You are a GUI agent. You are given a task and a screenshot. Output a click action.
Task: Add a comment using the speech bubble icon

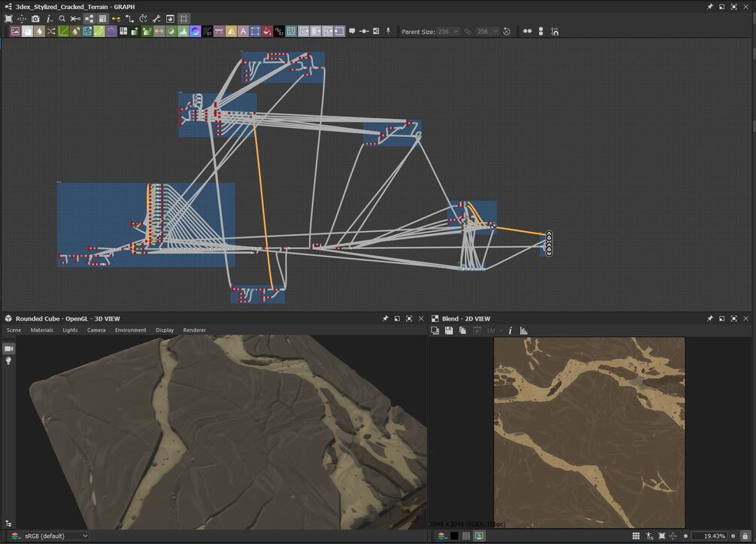click(352, 32)
